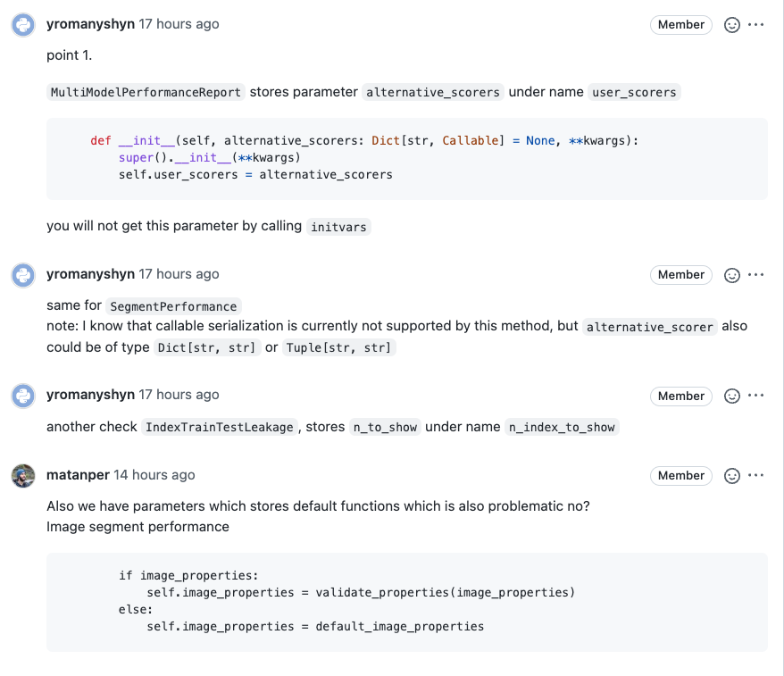Click 'n_to_show' inline code
This screenshot has height=676, width=784.
click(385, 427)
